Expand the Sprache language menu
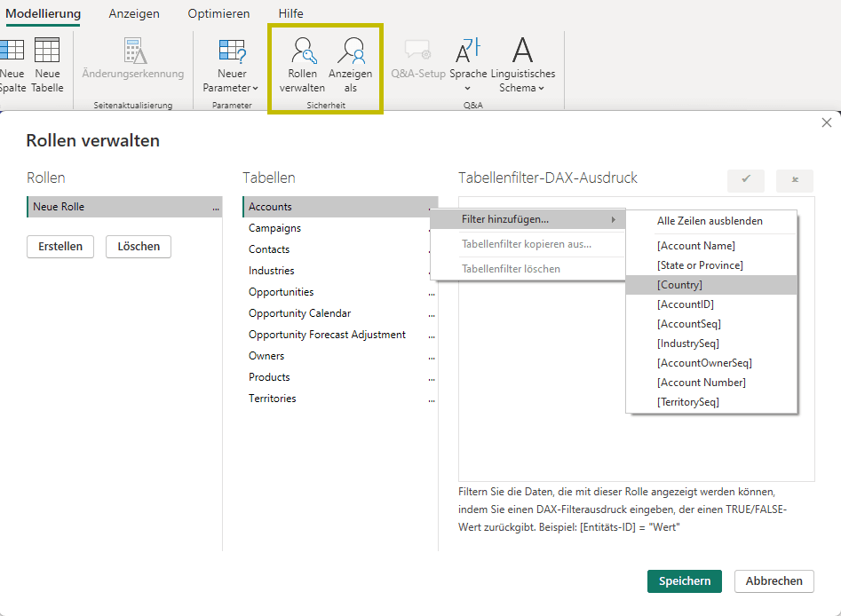This screenshot has height=616, width=841. 468,64
